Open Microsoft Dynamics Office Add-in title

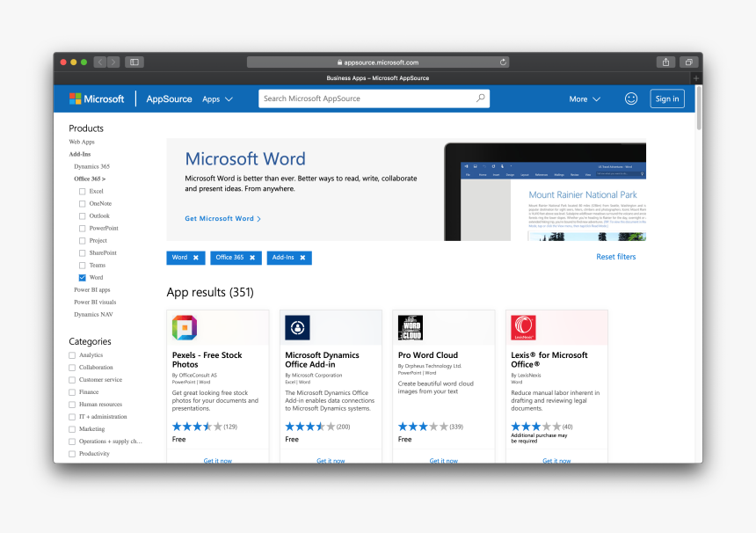coord(322,360)
